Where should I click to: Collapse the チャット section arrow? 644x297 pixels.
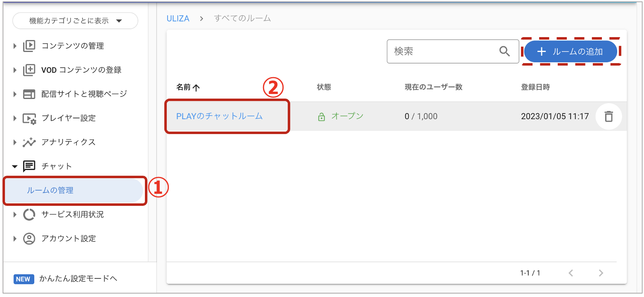(15, 167)
